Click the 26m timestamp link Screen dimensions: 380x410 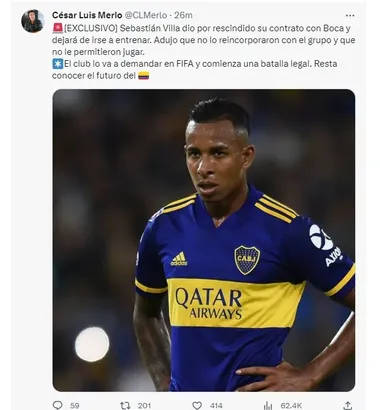pos(183,15)
